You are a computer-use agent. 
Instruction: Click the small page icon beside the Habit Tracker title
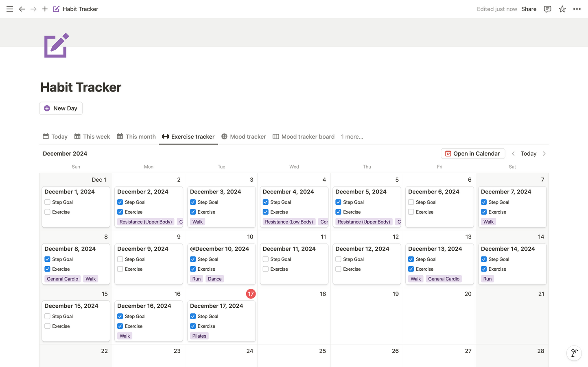(x=56, y=9)
